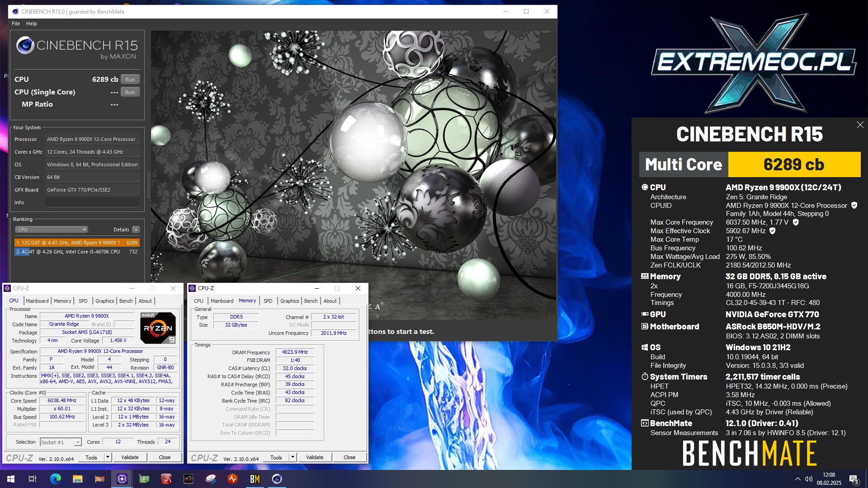Open the Cinebench Help menu
868x488 pixels.
coord(32,23)
